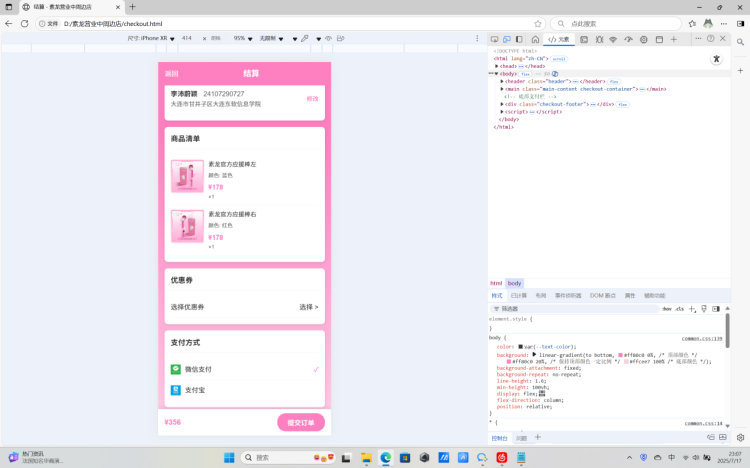Screen dimensions: 750x468
Task: Toggle device posture icon in device toolbar
Action: pyautogui.click(x=341, y=38)
